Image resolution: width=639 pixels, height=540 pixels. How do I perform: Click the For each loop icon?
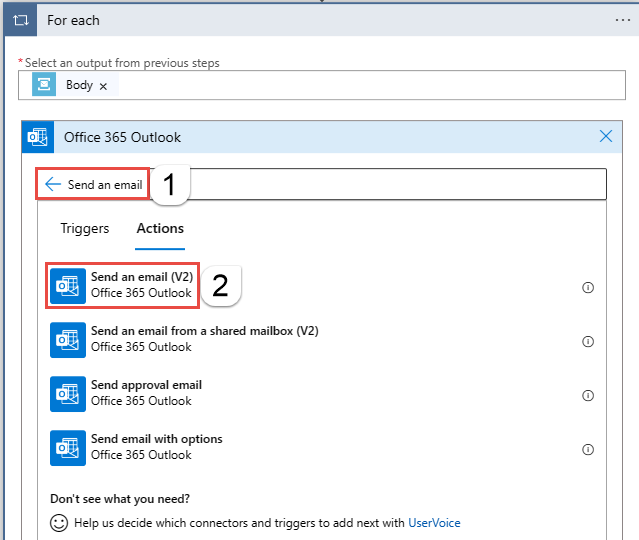tap(20, 20)
